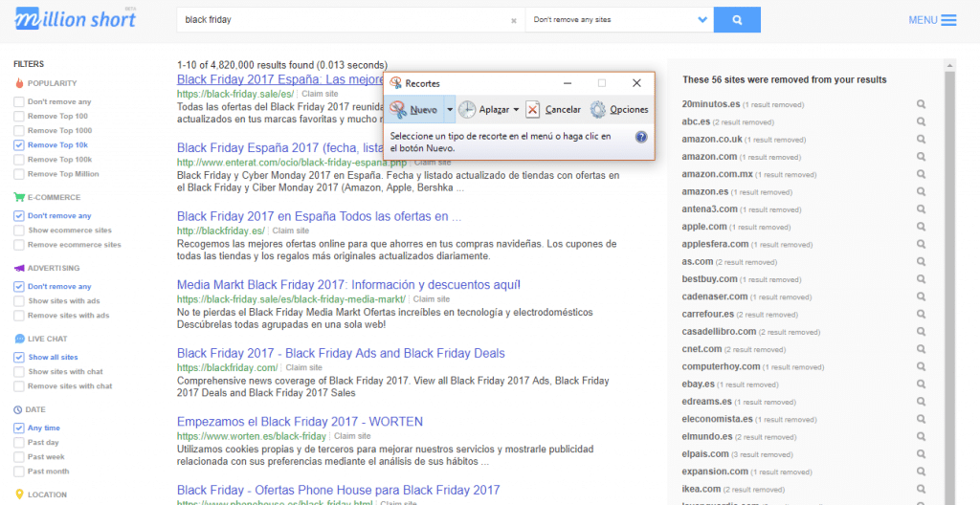
Task: Click magnifier icon for cnet.com
Action: tap(922, 349)
